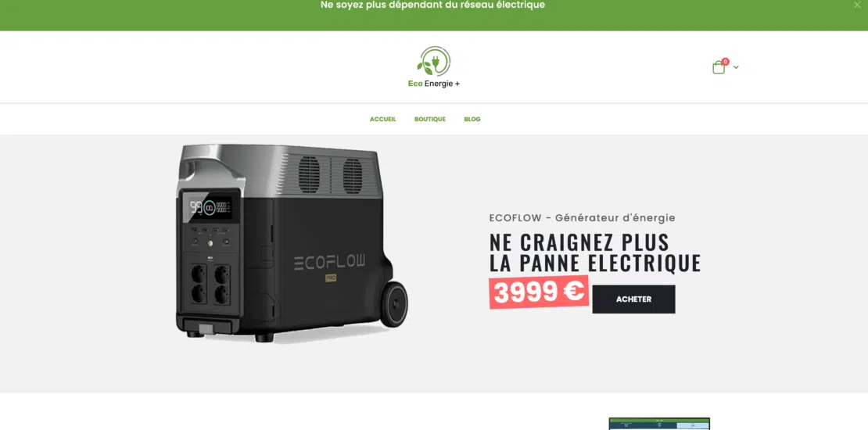This screenshot has width=868, height=430.
Task: Click the generator's rear wheel
Action: 394,304
